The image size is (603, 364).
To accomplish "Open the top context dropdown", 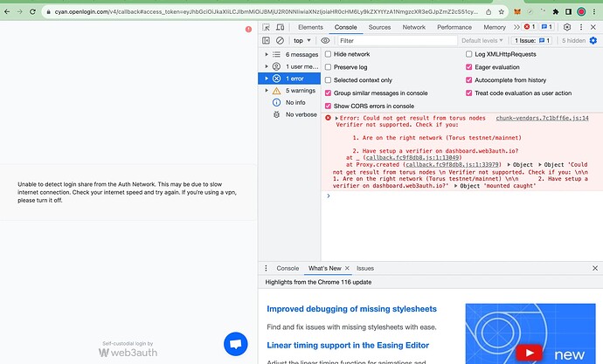I will tap(301, 40).
